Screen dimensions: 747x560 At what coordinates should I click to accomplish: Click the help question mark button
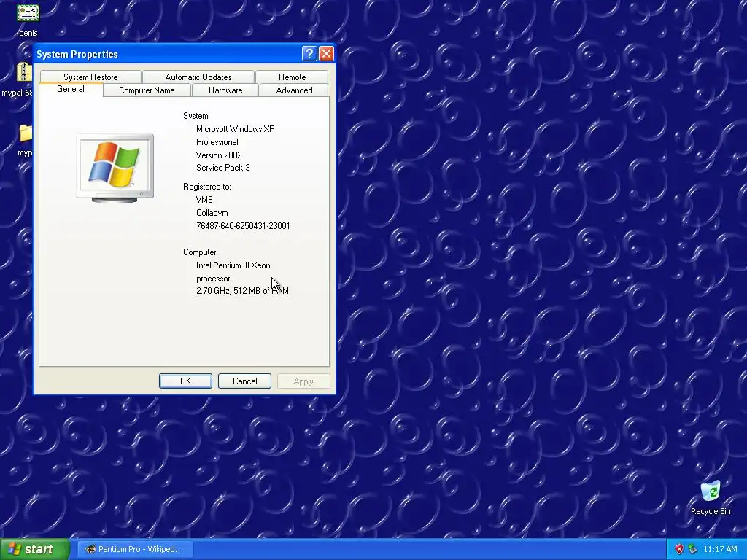click(309, 53)
